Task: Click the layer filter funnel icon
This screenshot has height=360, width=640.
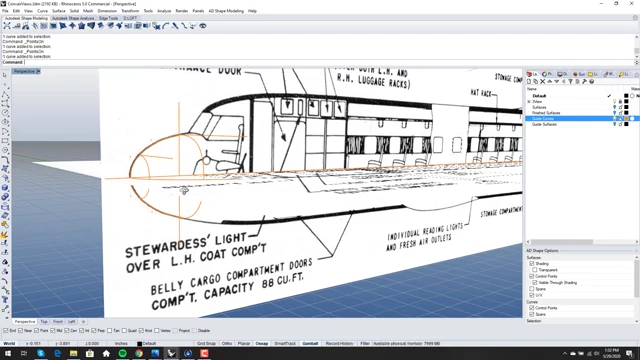Action: click(x=570, y=82)
